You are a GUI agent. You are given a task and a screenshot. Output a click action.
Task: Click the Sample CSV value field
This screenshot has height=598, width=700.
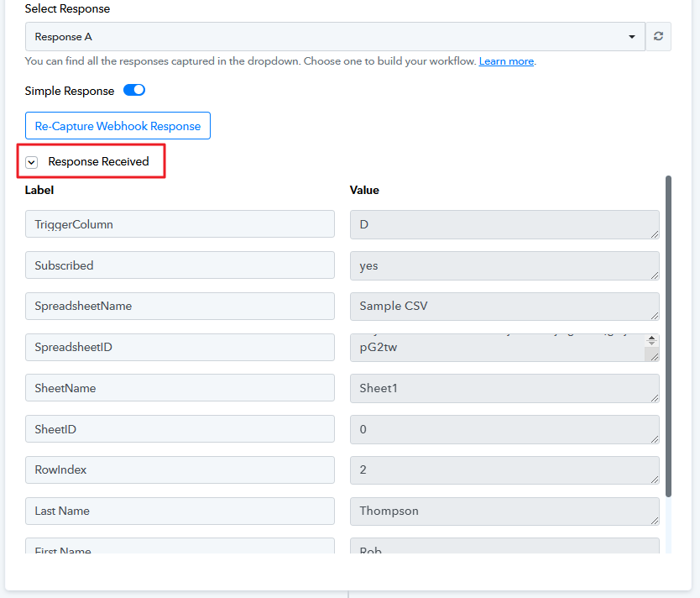point(504,307)
